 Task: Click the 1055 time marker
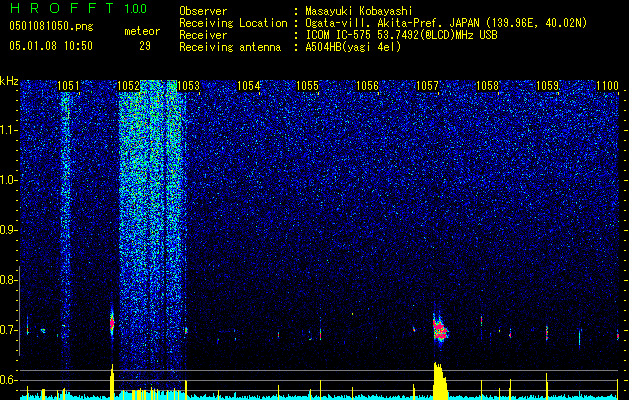(x=308, y=85)
